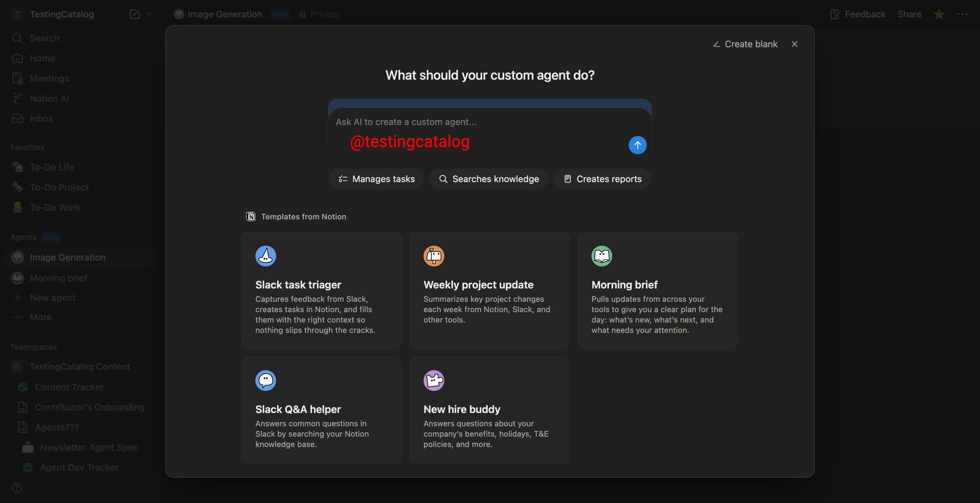Toggle the Creates reports capability chip
The image size is (980, 503).
click(x=602, y=179)
